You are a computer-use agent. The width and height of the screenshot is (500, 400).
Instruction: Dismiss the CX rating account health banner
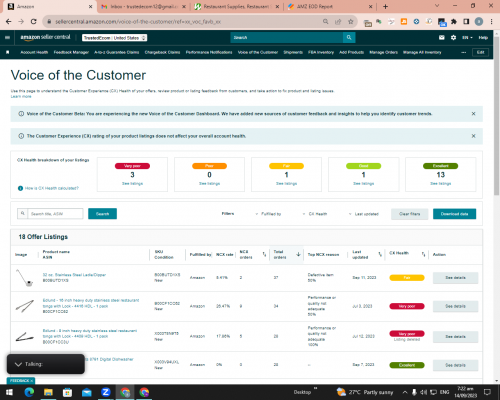(473, 136)
